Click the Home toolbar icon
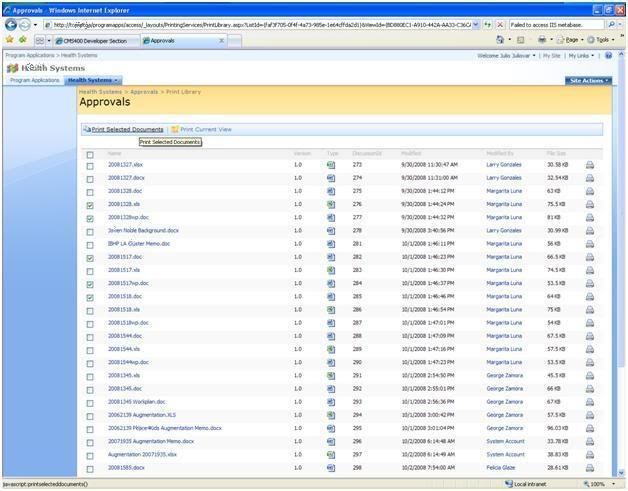Viewport: 628px width, 491px height. [x=500, y=40]
